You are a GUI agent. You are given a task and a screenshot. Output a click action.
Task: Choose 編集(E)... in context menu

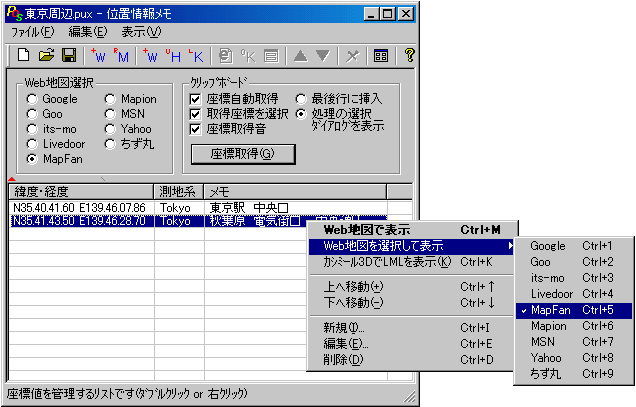coord(411,344)
